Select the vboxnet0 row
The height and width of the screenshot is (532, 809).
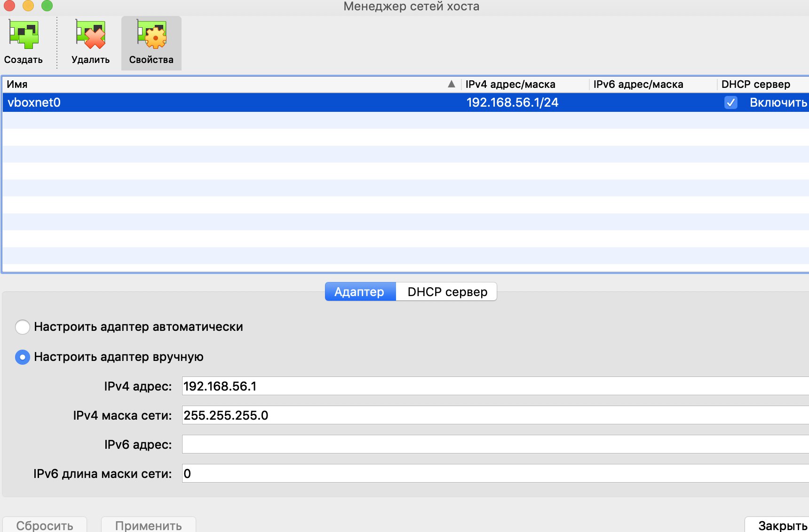pyautogui.click(x=405, y=102)
